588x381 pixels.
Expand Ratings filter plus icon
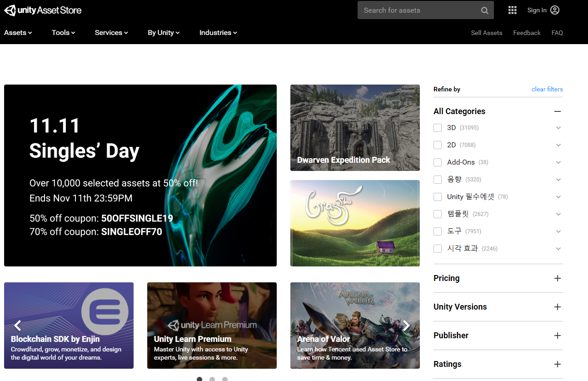pos(558,364)
